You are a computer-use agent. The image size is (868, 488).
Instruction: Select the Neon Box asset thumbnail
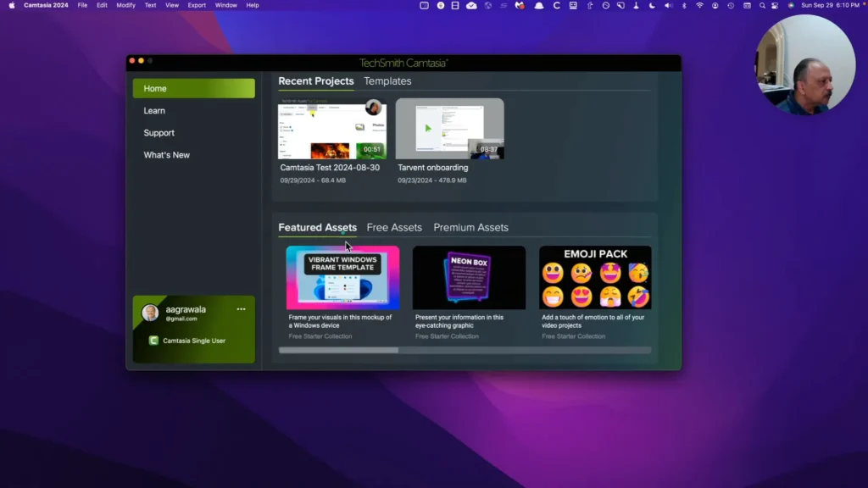click(469, 278)
